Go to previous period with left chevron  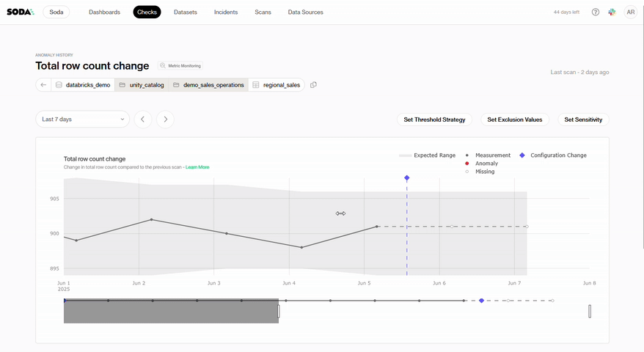point(144,119)
